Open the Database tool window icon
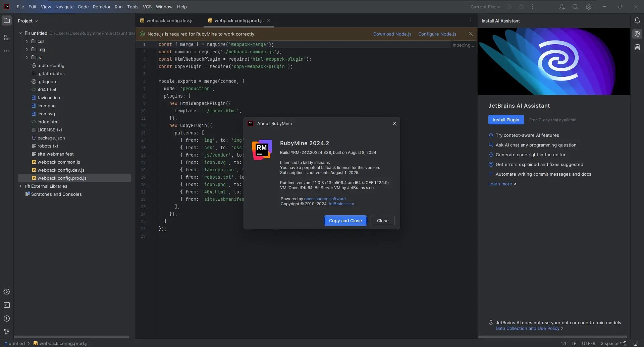644x347 pixels. (637, 47)
